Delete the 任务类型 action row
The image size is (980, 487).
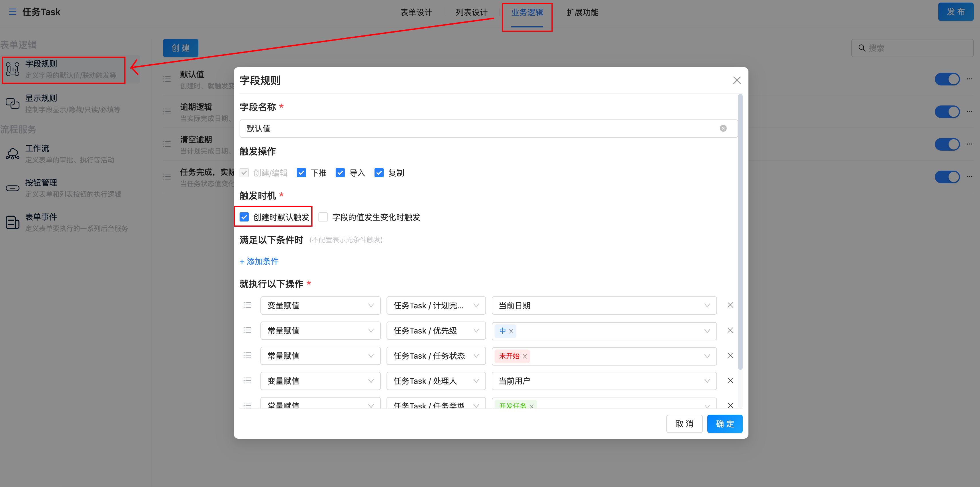coord(730,405)
